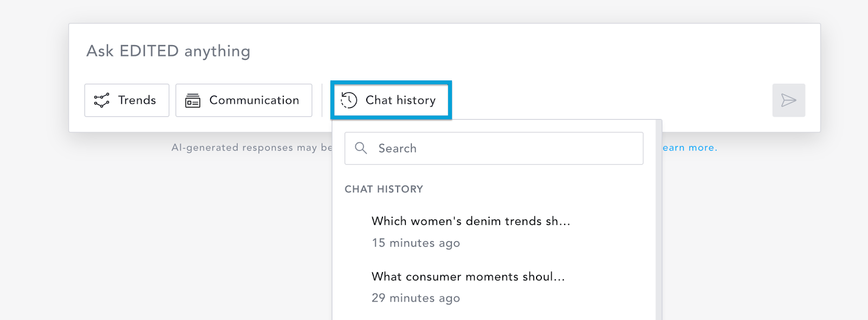Click the "15 minutes ago" timestamp
The image size is (868, 320).
[x=416, y=243]
